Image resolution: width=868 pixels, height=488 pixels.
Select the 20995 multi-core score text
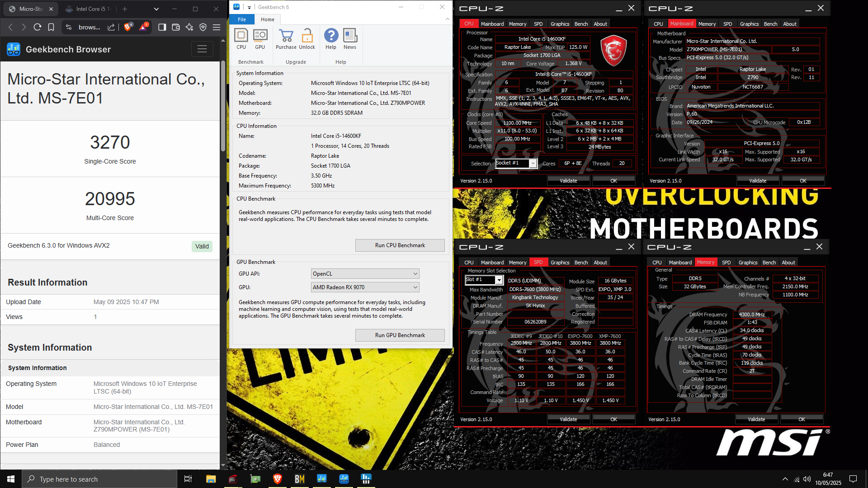pyautogui.click(x=110, y=199)
